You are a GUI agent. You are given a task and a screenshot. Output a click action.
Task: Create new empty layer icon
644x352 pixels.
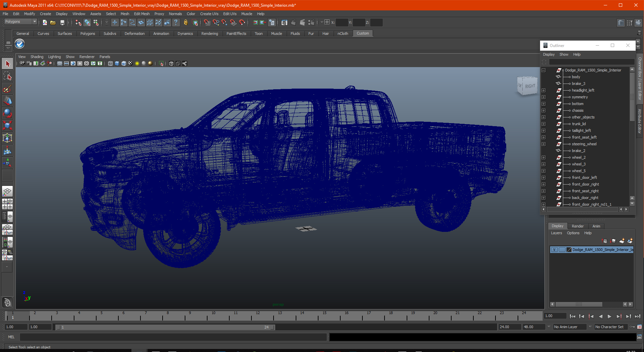click(x=622, y=241)
